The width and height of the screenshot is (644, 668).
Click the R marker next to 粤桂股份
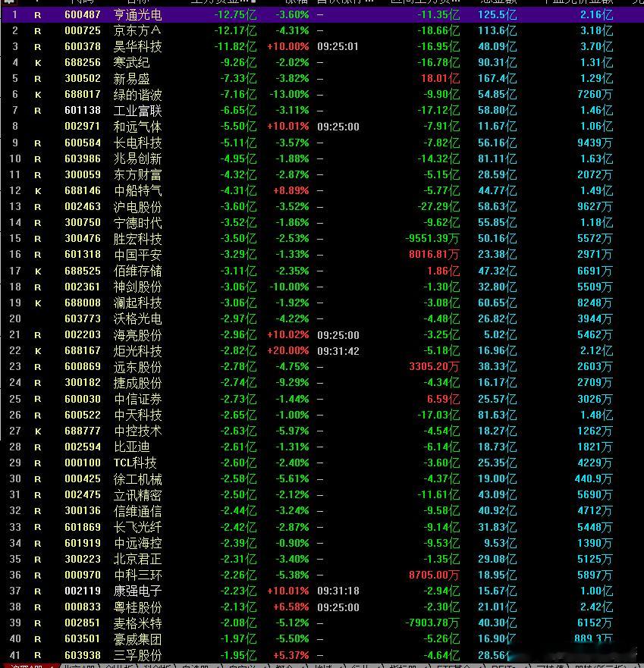tap(37, 607)
